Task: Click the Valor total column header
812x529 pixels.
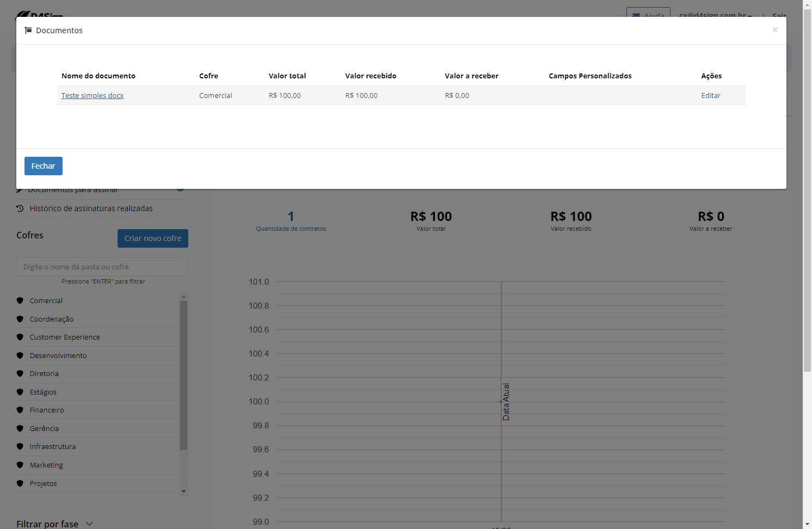Action: [x=287, y=76]
